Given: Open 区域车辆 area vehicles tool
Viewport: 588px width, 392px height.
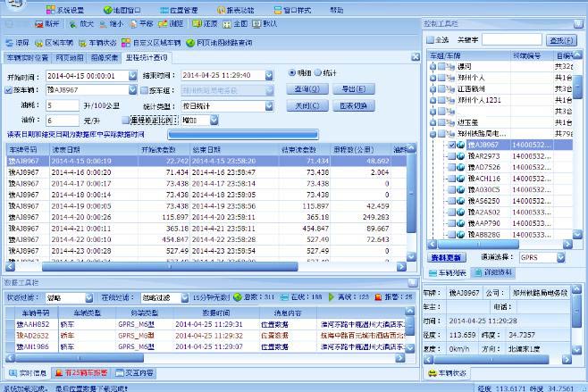Looking at the screenshot, I should click(57, 42).
